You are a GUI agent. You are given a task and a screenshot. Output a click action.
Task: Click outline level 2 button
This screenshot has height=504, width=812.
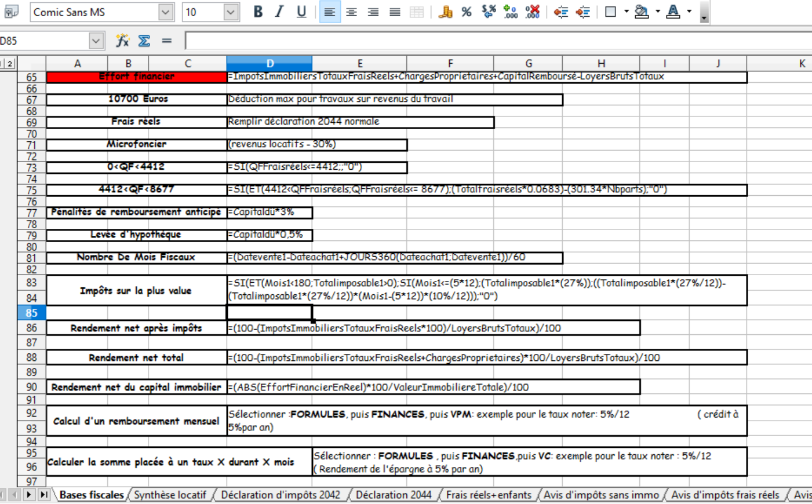tap(10, 63)
